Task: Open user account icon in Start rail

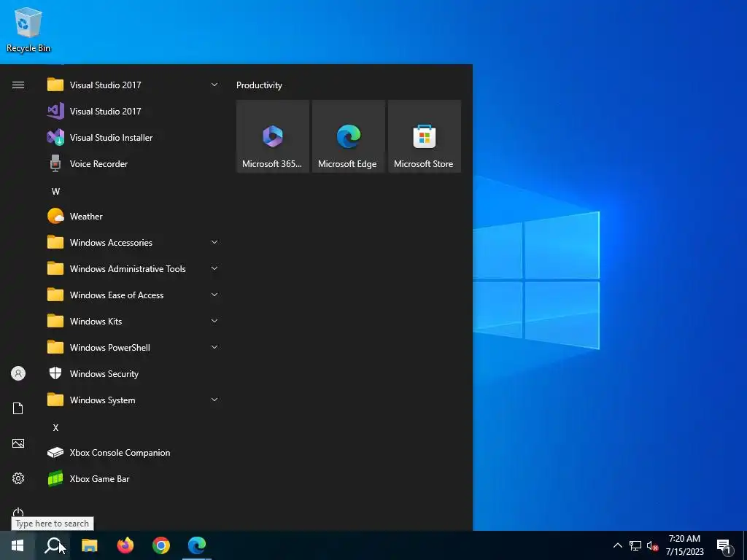Action: click(18, 373)
